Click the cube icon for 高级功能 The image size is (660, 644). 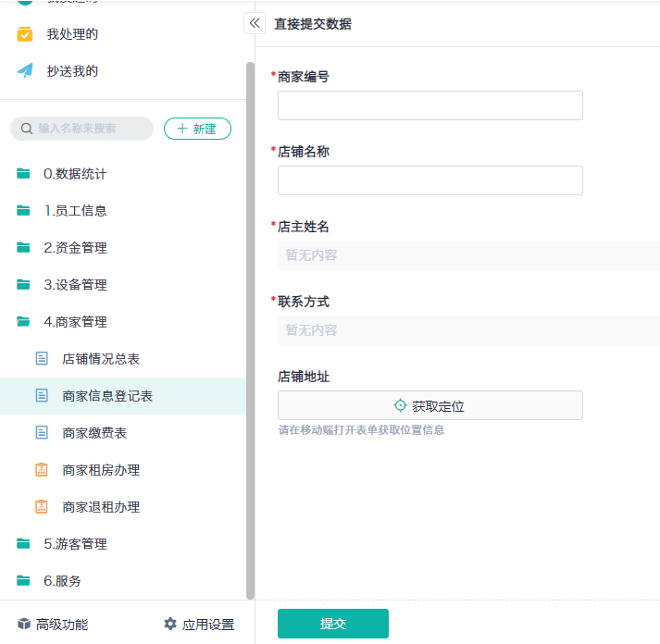(x=24, y=625)
